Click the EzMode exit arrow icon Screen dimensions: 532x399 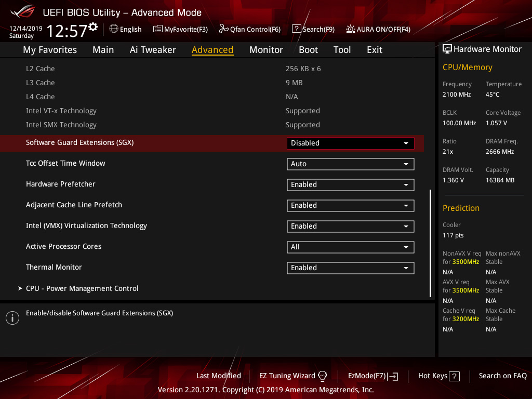(393, 376)
